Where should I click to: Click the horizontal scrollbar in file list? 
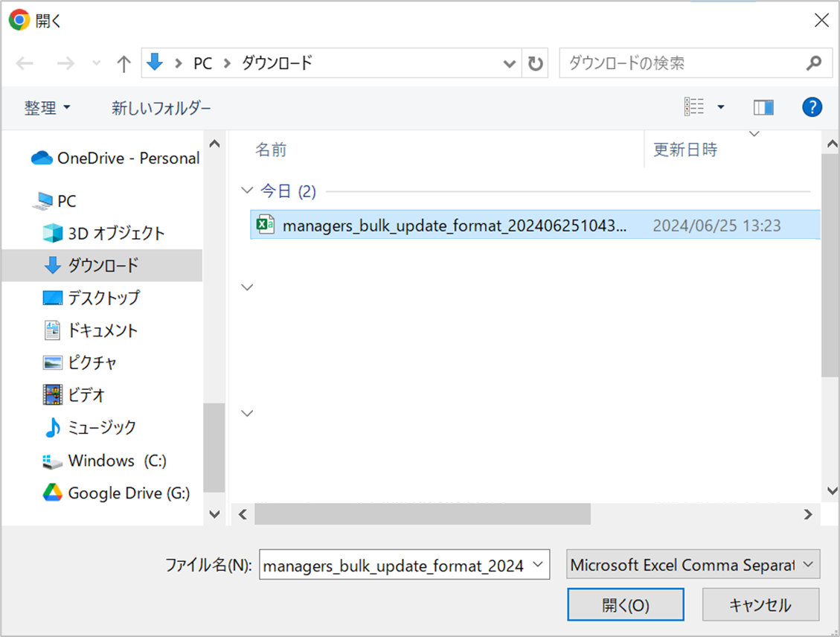pyautogui.click(x=422, y=514)
